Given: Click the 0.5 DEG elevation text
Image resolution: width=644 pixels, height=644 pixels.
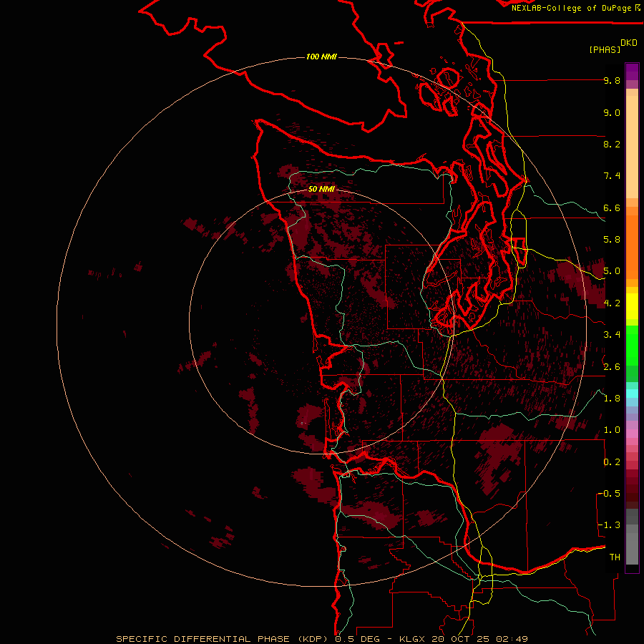Looking at the screenshot, I should (356, 639).
